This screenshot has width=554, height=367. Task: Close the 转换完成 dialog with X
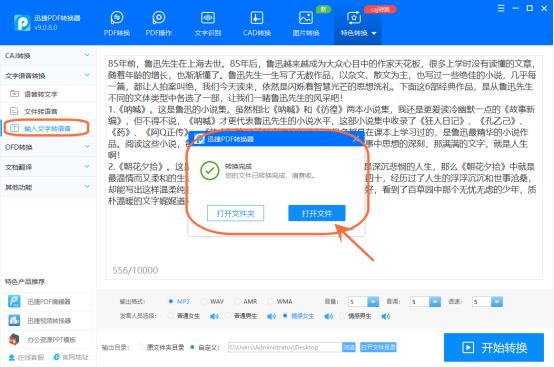pyautogui.click(x=356, y=139)
